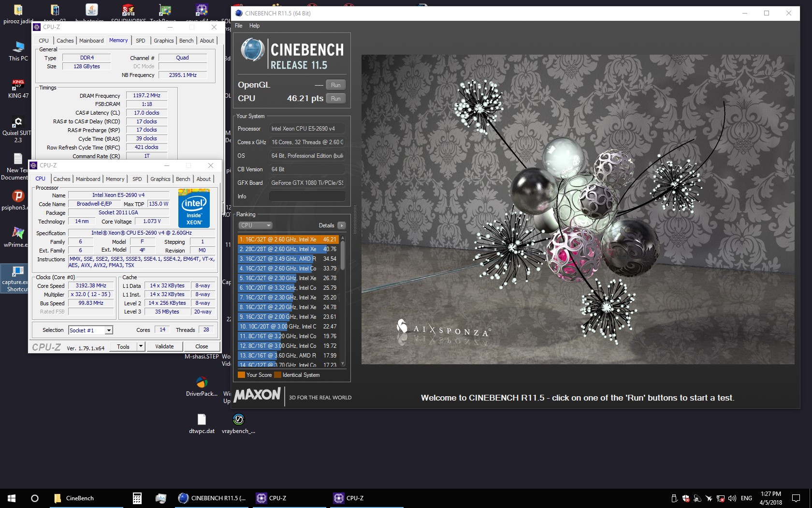Click the Identical System brown legend swatch
The image size is (812, 508).
[277, 375]
